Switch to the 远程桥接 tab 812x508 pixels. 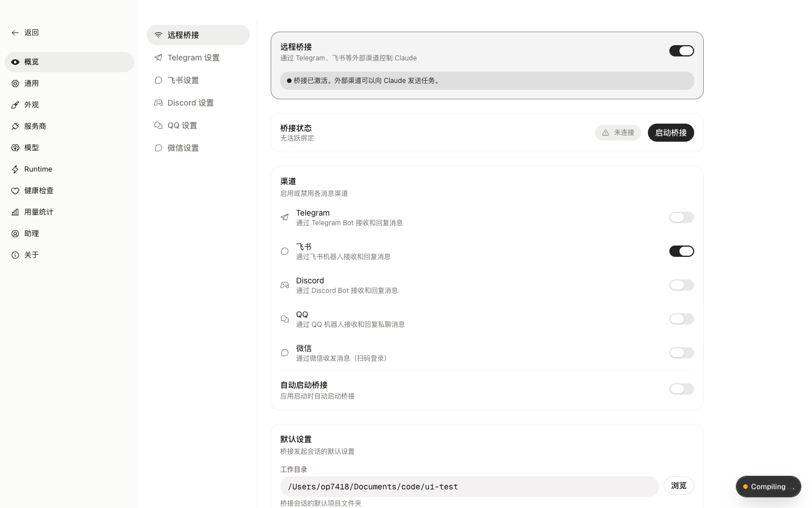(x=198, y=35)
